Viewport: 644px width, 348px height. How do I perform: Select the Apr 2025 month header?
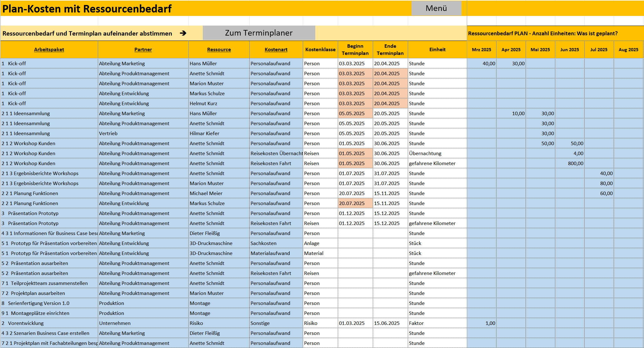511,49
